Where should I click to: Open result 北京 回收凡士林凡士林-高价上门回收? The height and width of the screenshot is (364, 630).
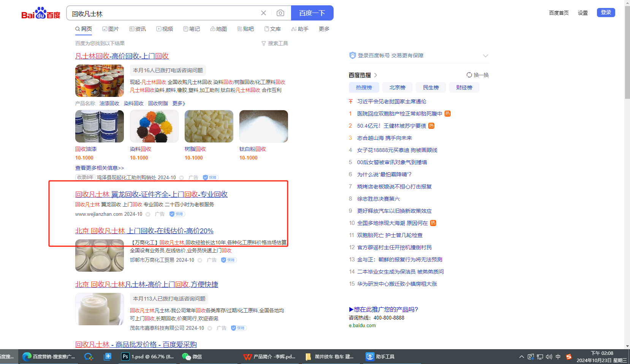coord(147,284)
